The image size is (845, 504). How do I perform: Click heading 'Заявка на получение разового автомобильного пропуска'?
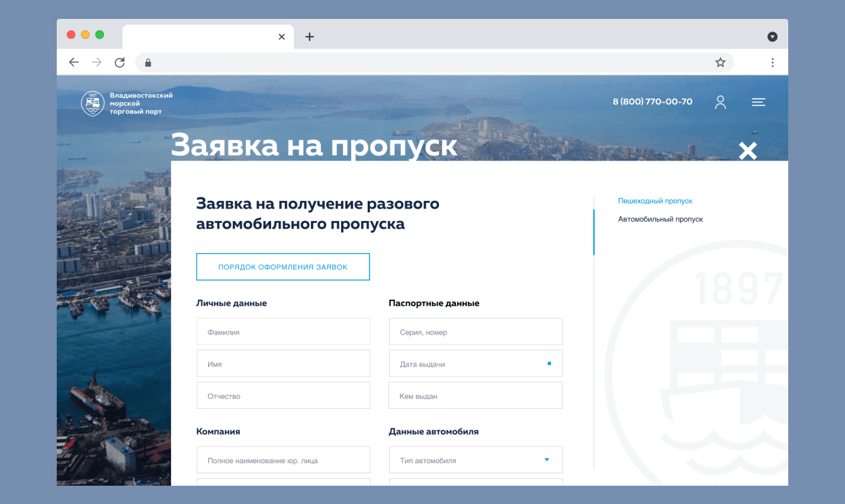318,214
